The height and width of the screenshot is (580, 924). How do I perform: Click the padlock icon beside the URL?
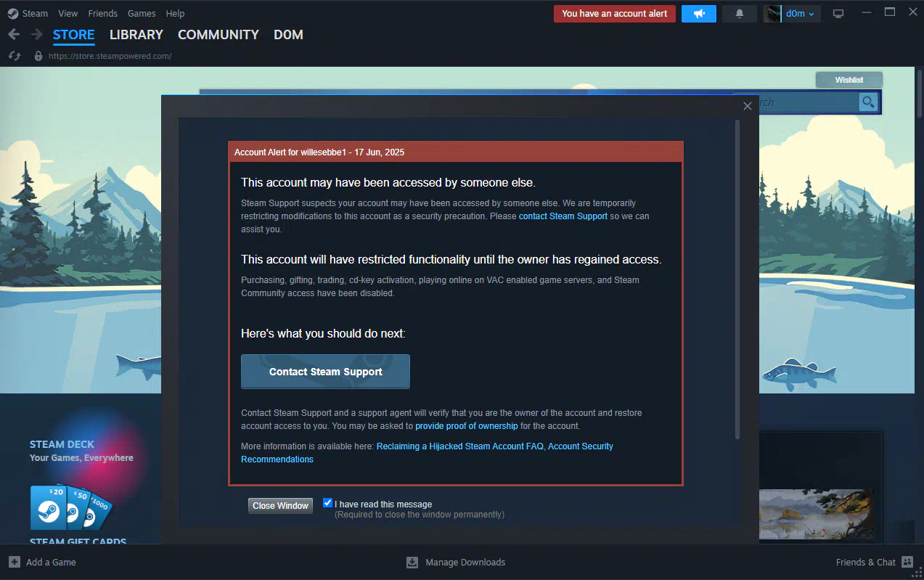[x=38, y=56]
